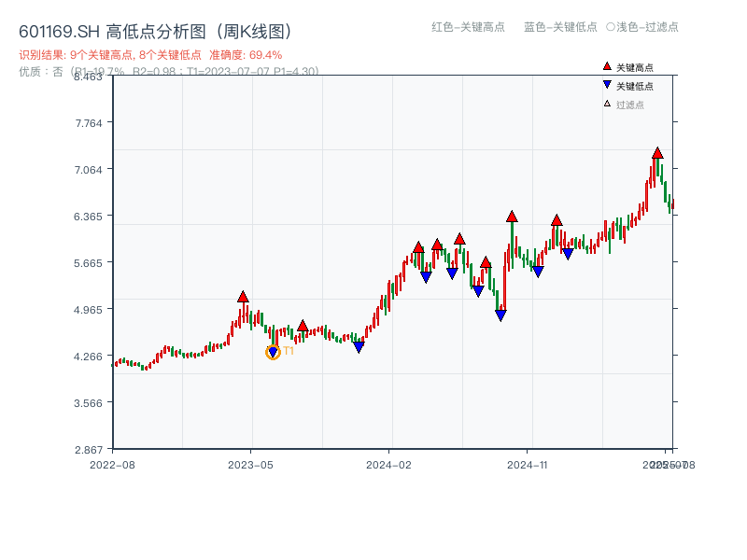Click the 2022-08 x-axis date label
Screen dimensions: 747x560
(x=112, y=465)
